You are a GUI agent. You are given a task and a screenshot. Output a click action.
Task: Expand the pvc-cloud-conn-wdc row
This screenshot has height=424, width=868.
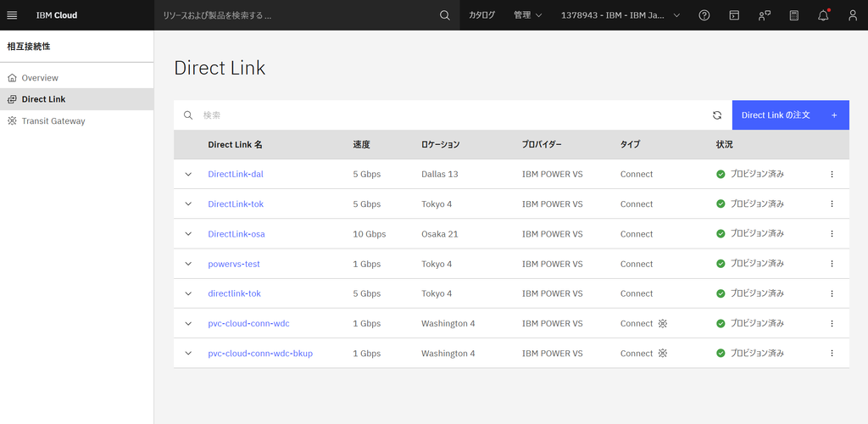click(x=188, y=323)
